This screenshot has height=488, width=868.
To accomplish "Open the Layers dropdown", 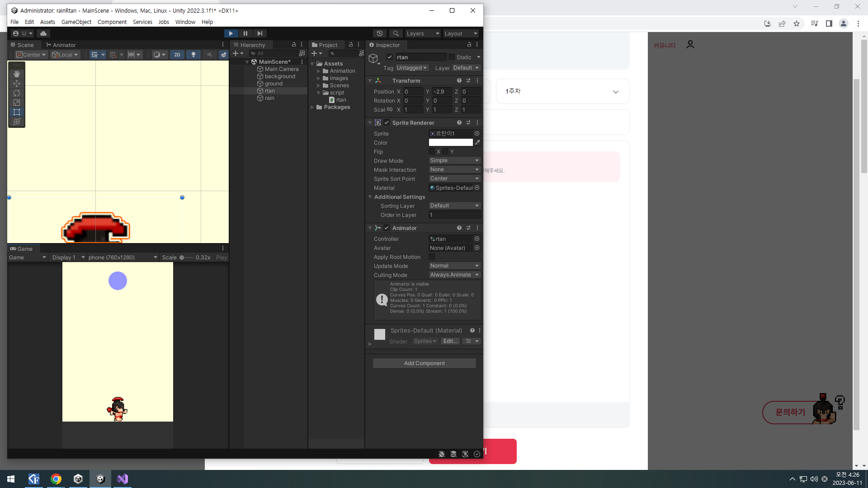I will pos(423,33).
